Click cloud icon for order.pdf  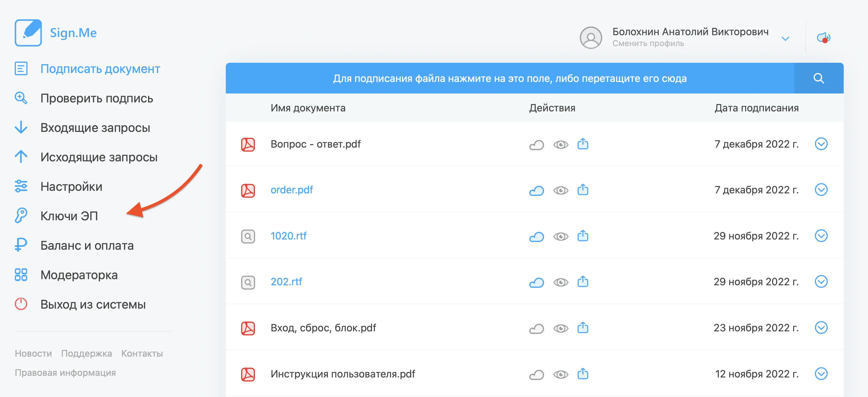click(536, 190)
